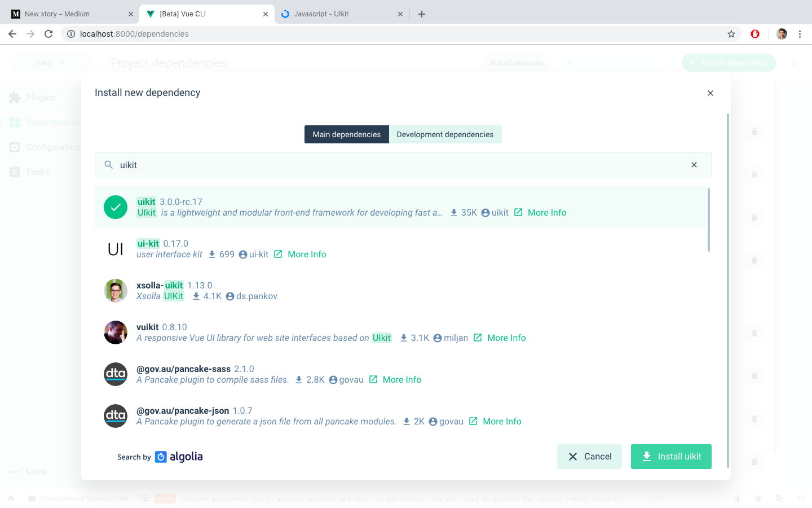The height and width of the screenshot is (508, 812).
Task: Click the external link icon in the ui-kit row
Action: [278, 254]
